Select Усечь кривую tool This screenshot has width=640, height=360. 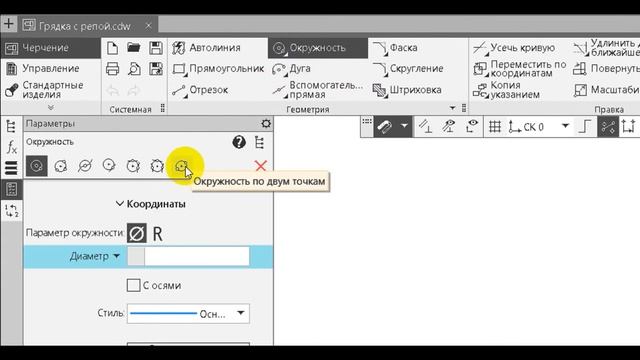[x=514, y=48]
